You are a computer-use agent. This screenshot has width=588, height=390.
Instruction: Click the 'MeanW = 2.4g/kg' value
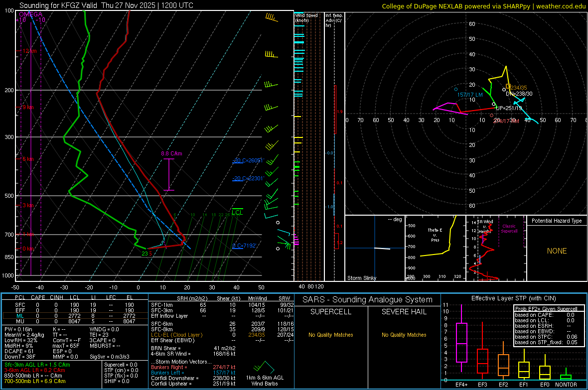point(24,335)
